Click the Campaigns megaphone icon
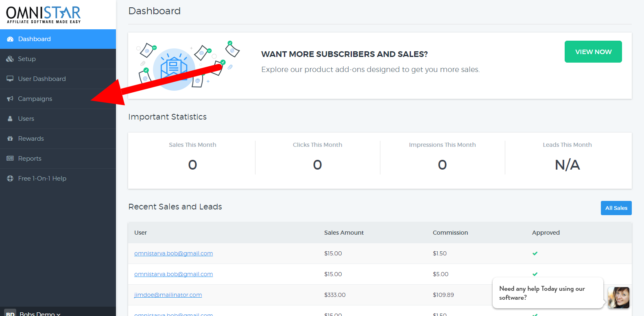Image resolution: width=644 pixels, height=316 pixels. (10, 99)
